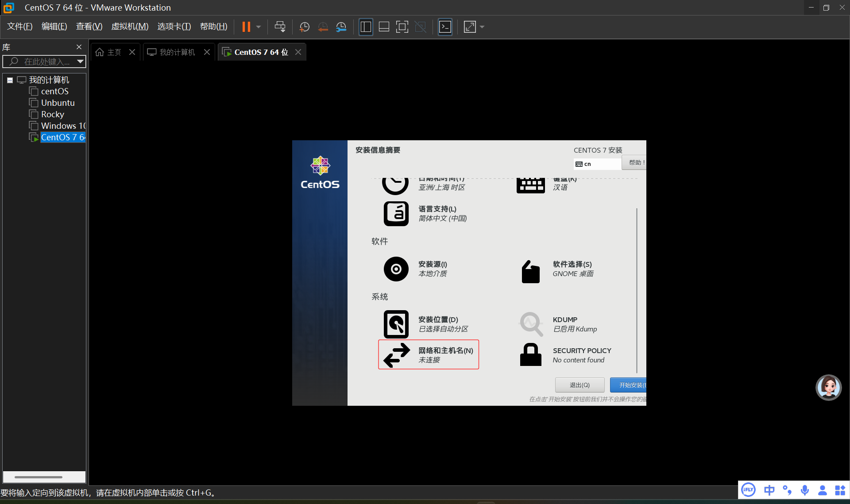Open input method user account icon
Viewport: 850px width, 504px height.
click(x=823, y=490)
